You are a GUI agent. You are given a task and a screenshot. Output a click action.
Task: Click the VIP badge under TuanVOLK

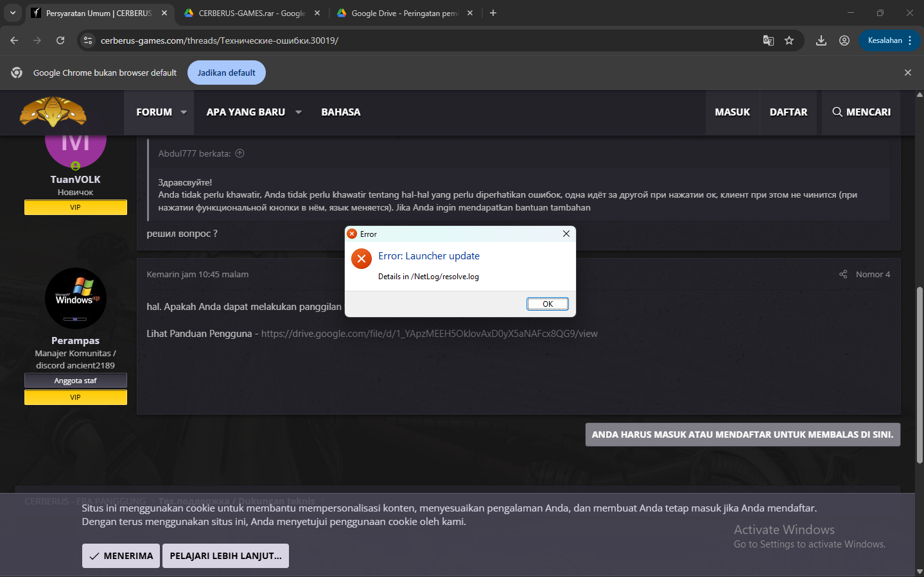click(75, 207)
